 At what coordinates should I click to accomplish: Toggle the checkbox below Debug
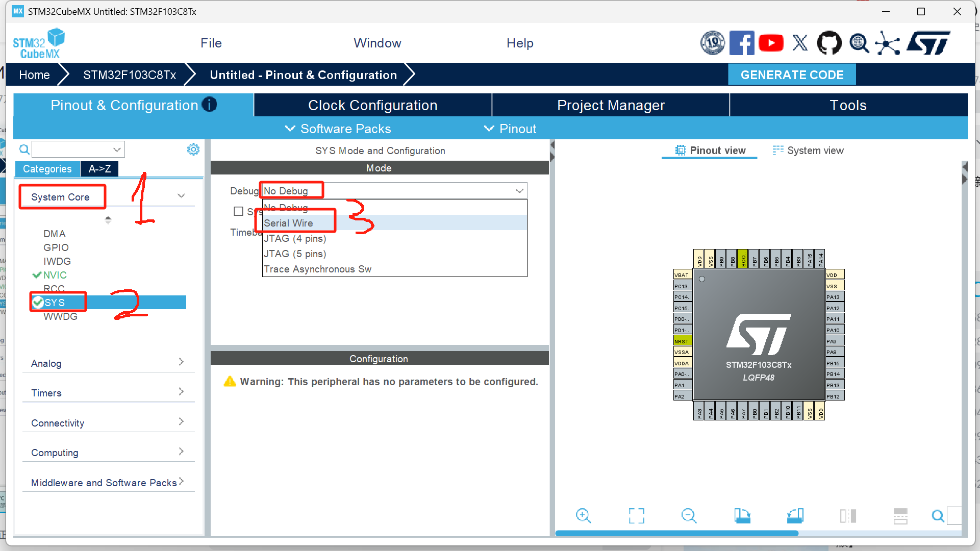[238, 211]
